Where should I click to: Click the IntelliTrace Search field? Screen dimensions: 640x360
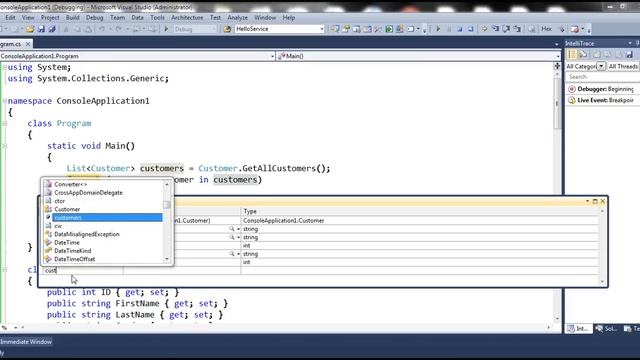click(602, 77)
